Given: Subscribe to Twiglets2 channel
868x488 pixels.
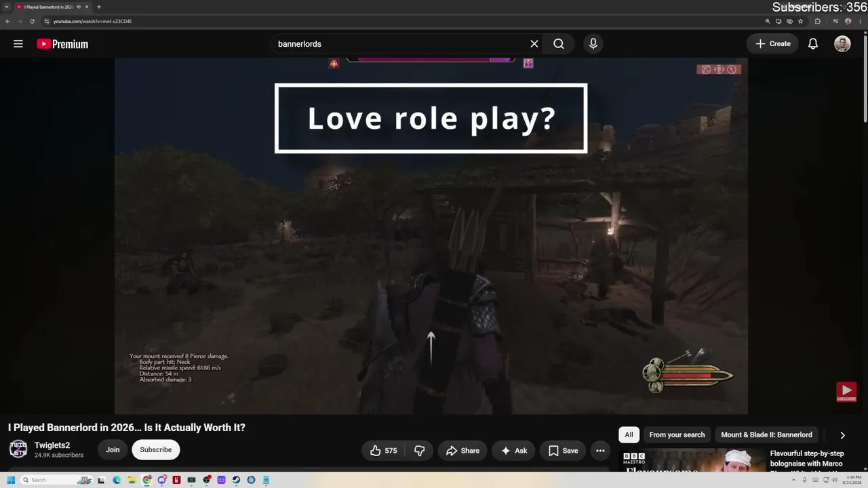Looking at the screenshot, I should pyautogui.click(x=156, y=449).
